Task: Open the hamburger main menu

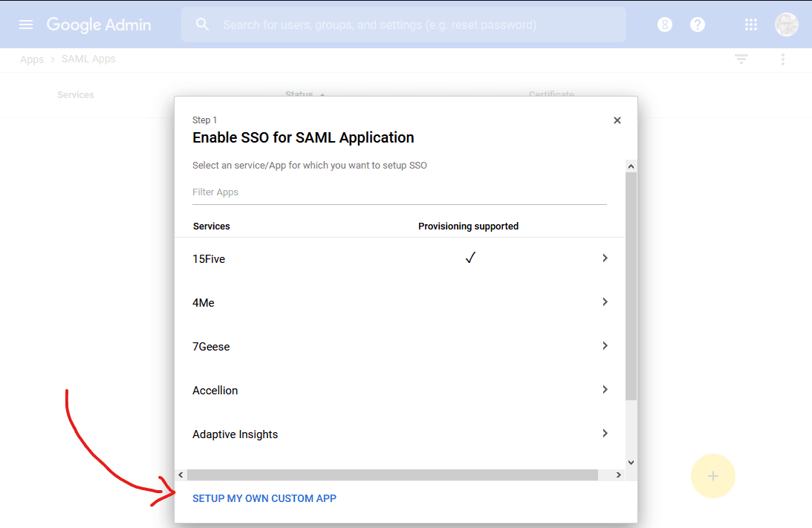Action: [x=26, y=25]
